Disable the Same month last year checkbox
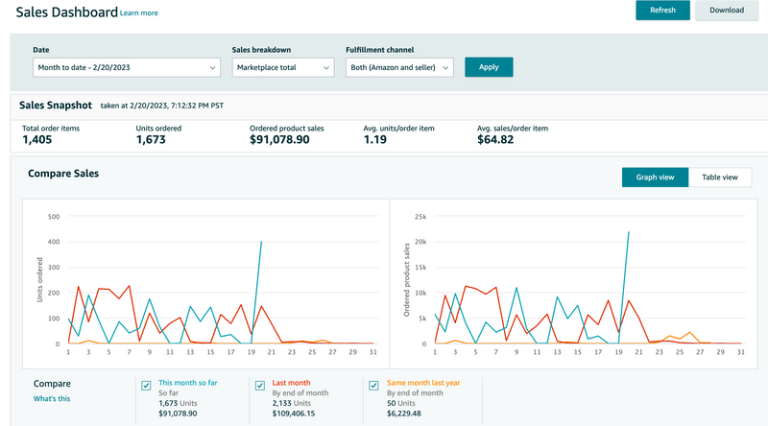Viewport: 768px width, 426px height. [374, 385]
